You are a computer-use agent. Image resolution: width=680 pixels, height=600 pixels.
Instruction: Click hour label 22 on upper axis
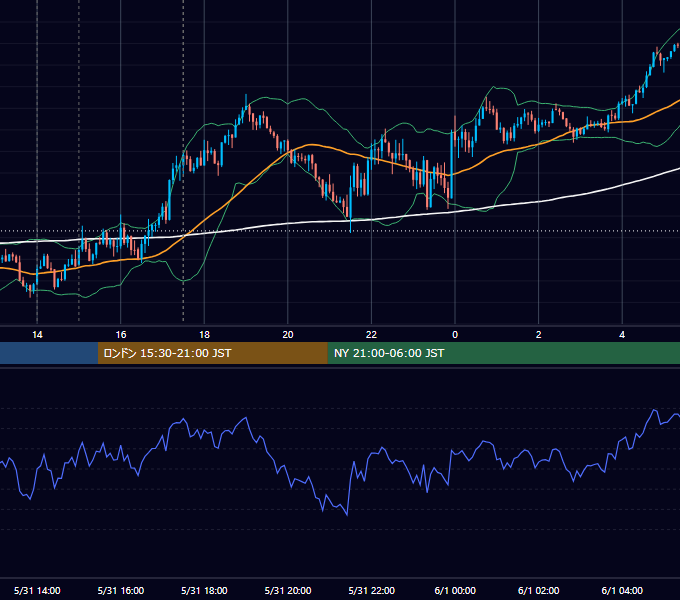tap(372, 335)
